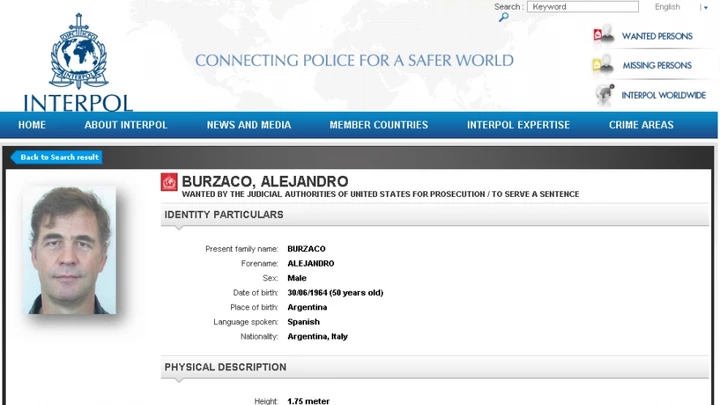Image resolution: width=720 pixels, height=405 pixels.
Task: Click the family name value BURZACO
Action: tap(306, 249)
